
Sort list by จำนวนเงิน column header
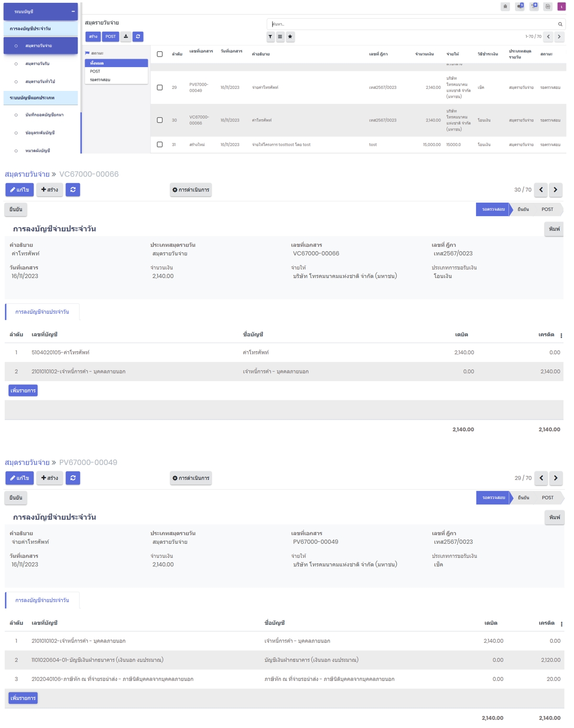pos(424,55)
